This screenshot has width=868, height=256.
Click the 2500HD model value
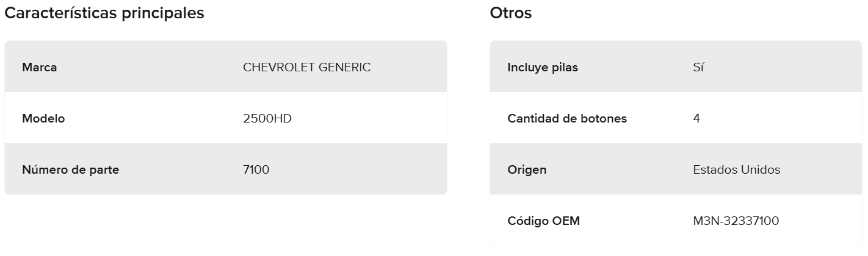click(267, 118)
